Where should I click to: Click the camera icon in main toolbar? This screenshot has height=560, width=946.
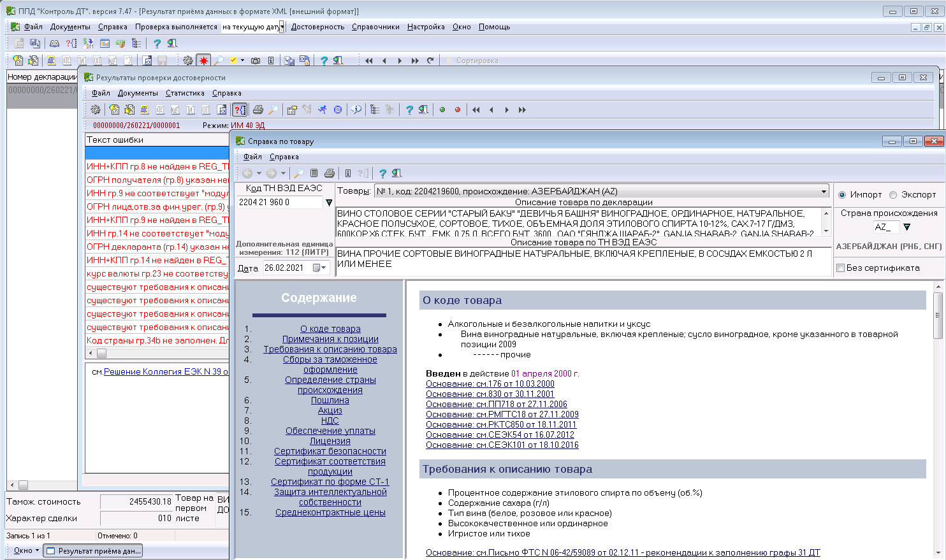(256, 61)
